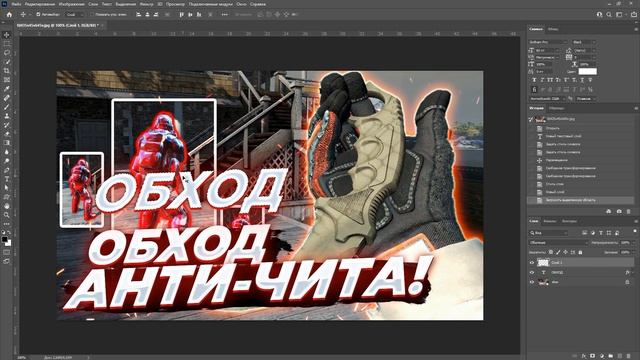Toggle the Автовыбор checkbox
This screenshot has height=360, width=640.
[38, 14]
